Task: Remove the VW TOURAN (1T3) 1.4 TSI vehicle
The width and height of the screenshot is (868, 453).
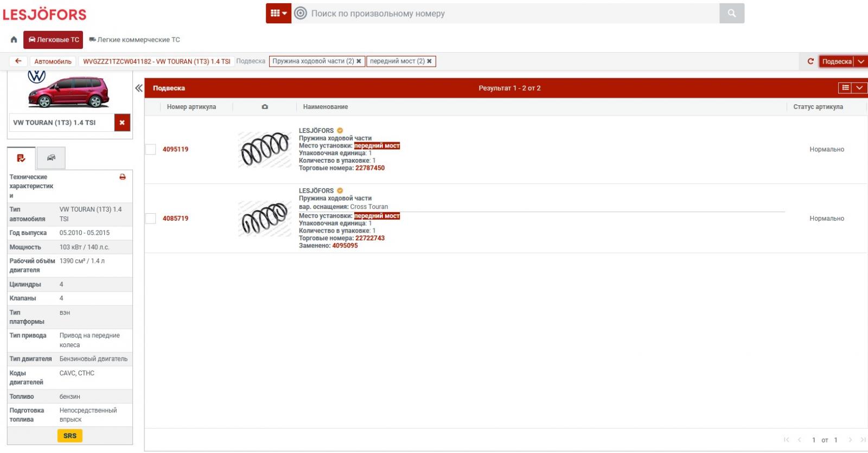Action: [x=122, y=123]
